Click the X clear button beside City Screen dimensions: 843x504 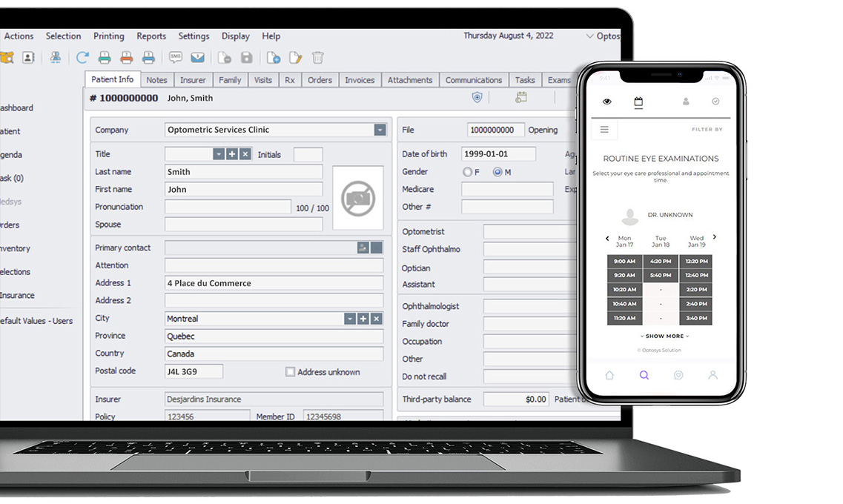tap(377, 319)
